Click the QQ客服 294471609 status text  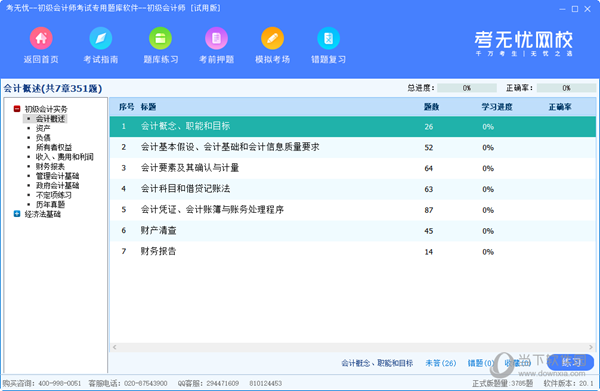pyautogui.click(x=208, y=383)
